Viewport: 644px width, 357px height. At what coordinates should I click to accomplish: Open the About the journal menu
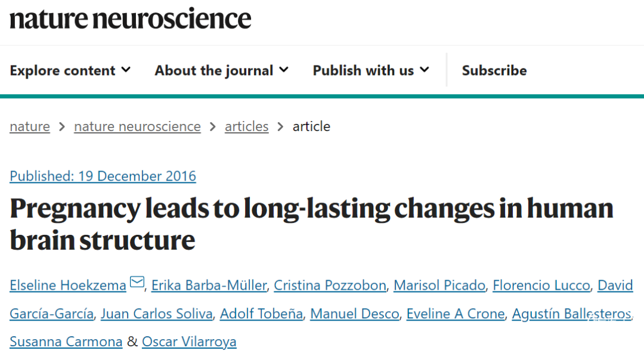tap(221, 70)
